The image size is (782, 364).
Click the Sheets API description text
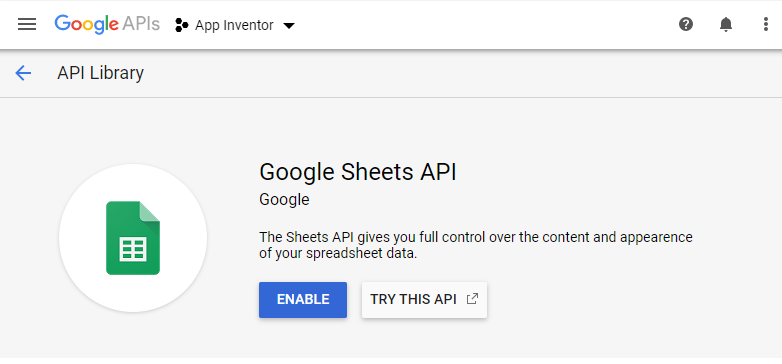pyautogui.click(x=476, y=245)
